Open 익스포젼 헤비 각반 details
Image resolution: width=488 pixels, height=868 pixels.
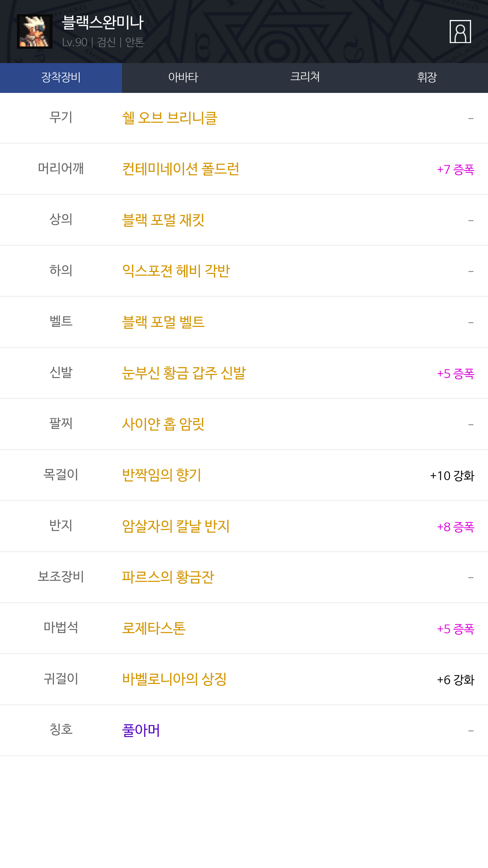[176, 271]
